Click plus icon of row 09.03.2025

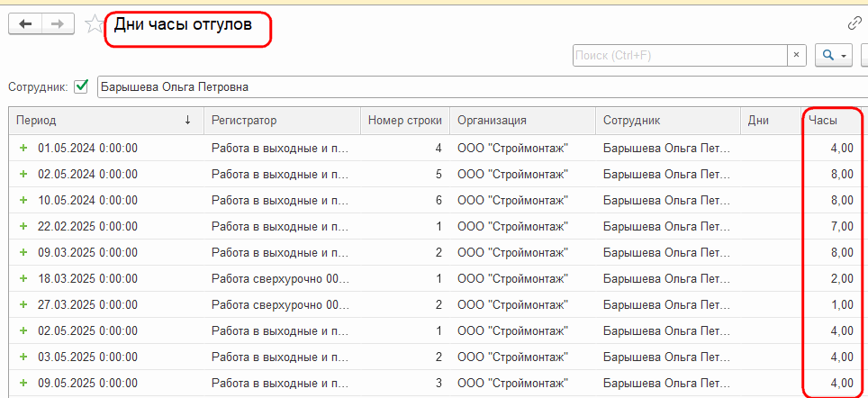pos(23,252)
